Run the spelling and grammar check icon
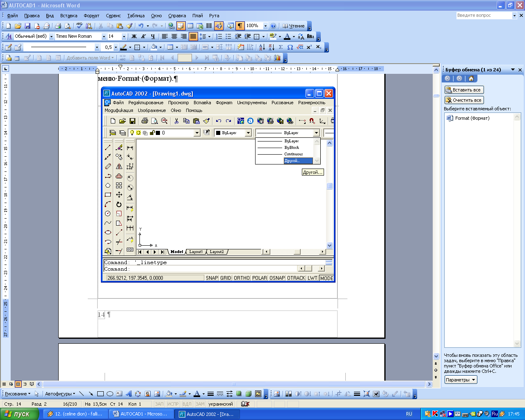Screen dimensions: 525x420 pyautogui.click(x=79, y=26)
